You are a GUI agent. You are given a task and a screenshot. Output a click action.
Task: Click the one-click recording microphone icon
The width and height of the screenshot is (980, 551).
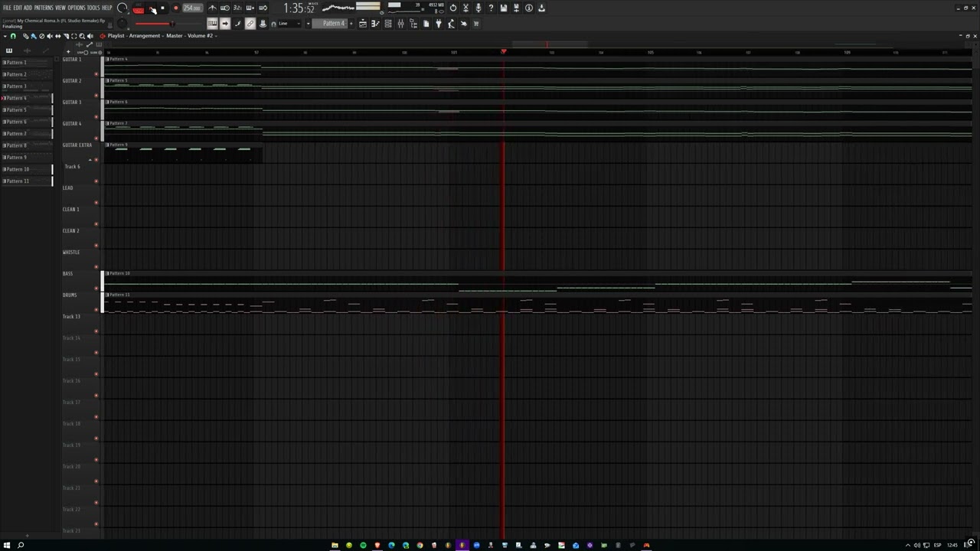(x=478, y=8)
